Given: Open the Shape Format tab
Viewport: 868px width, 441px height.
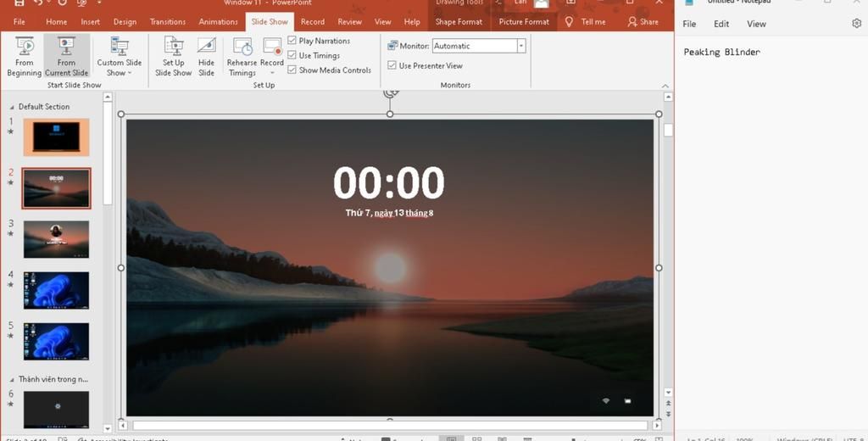Looking at the screenshot, I should (459, 21).
